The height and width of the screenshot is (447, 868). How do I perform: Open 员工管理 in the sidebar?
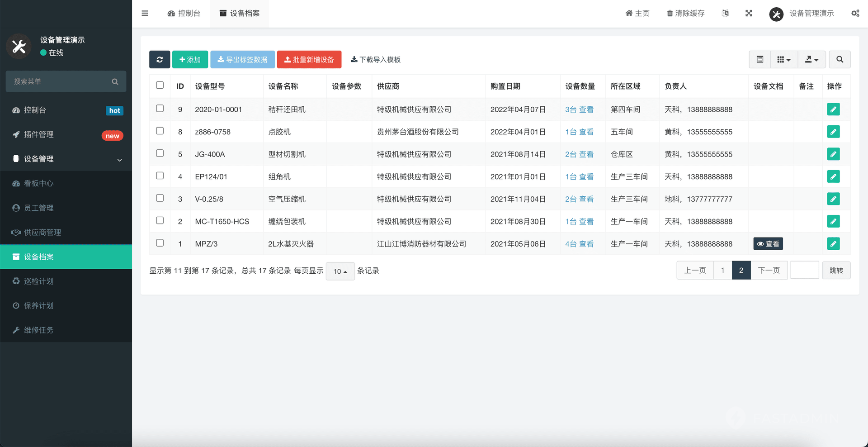(66, 208)
